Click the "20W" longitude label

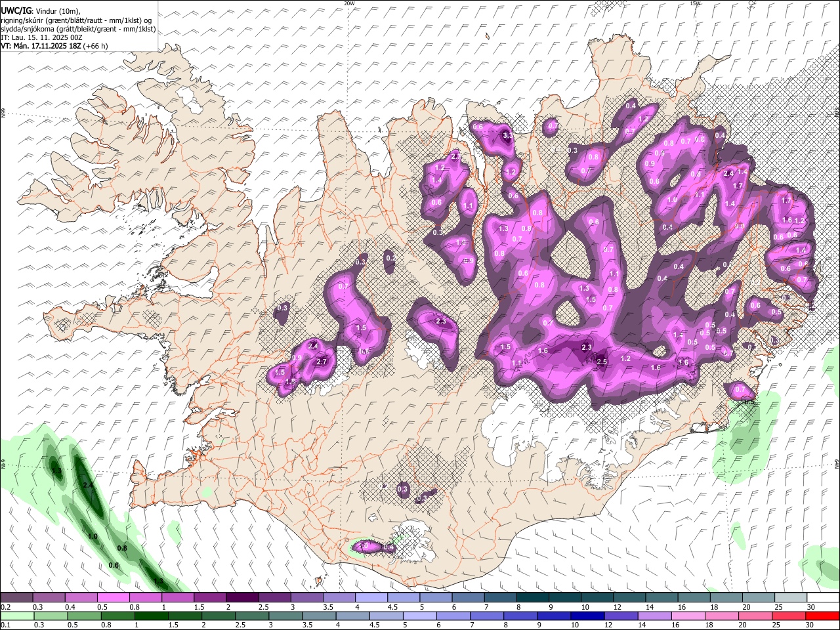349,3
